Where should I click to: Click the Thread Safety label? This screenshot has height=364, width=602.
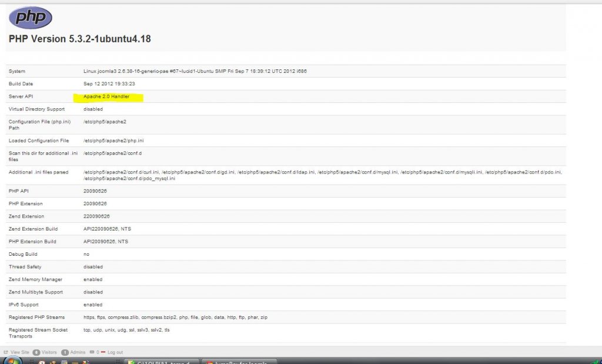coord(25,267)
